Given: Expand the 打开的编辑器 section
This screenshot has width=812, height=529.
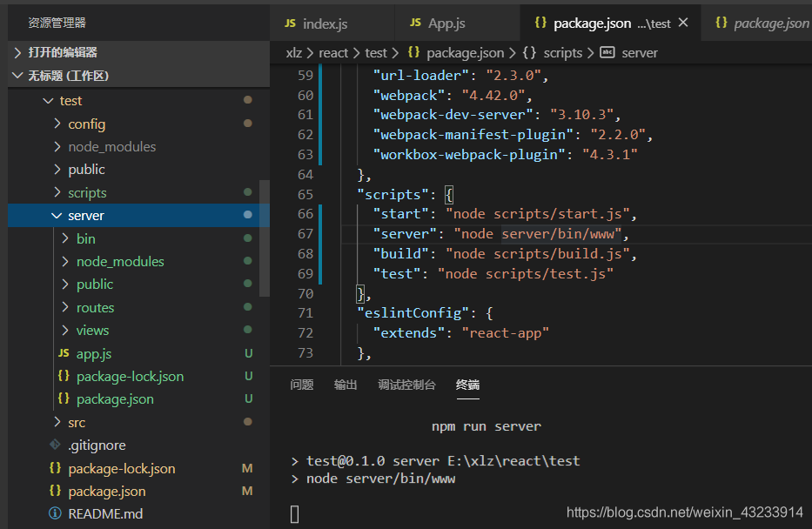Looking at the screenshot, I should 138,52.
